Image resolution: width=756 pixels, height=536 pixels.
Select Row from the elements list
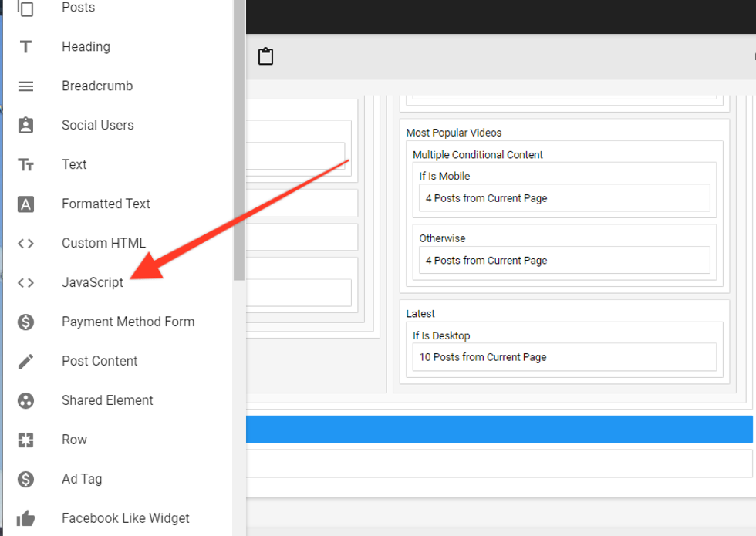(74, 440)
